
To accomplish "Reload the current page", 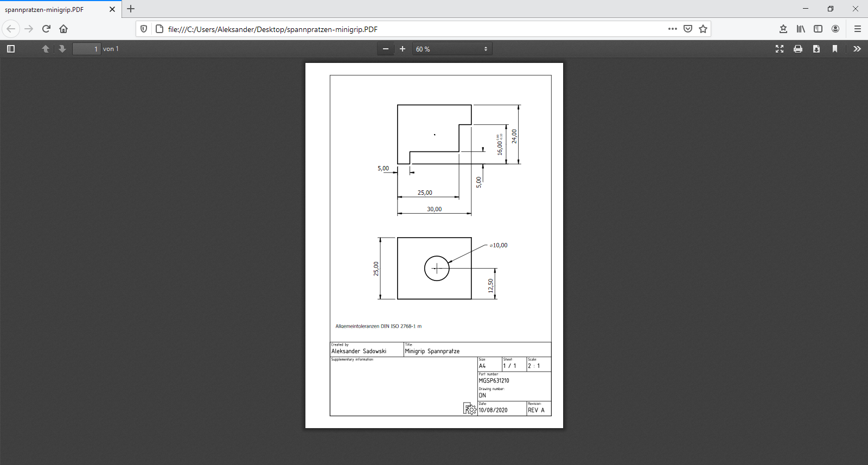I will [46, 29].
